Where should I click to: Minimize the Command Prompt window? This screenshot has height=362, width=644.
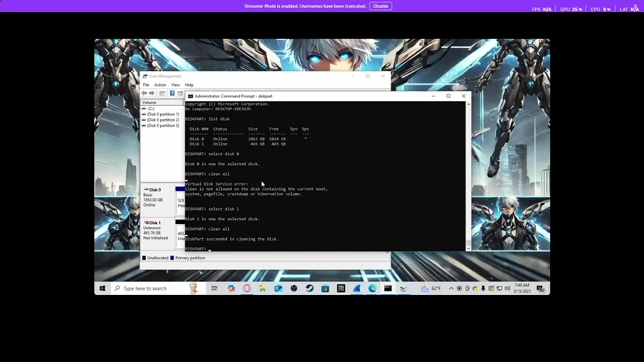click(433, 96)
